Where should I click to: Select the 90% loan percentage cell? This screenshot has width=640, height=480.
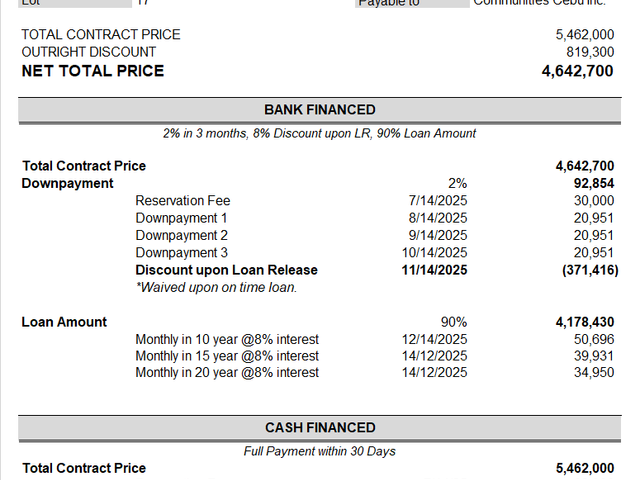[453, 322]
